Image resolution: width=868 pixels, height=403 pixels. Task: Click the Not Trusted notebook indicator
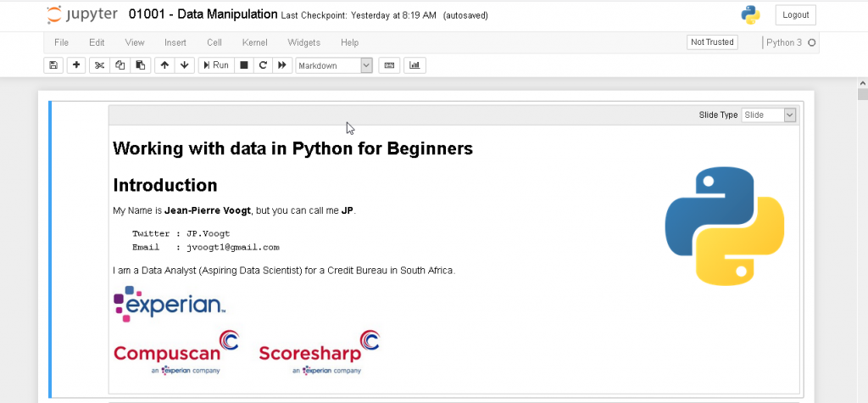712,42
